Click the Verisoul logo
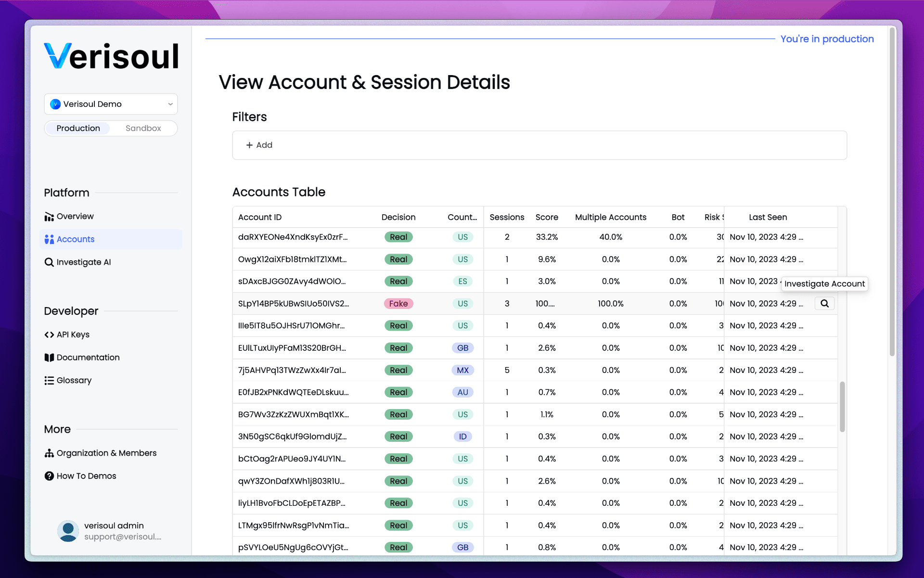The height and width of the screenshot is (578, 924). [x=111, y=56]
